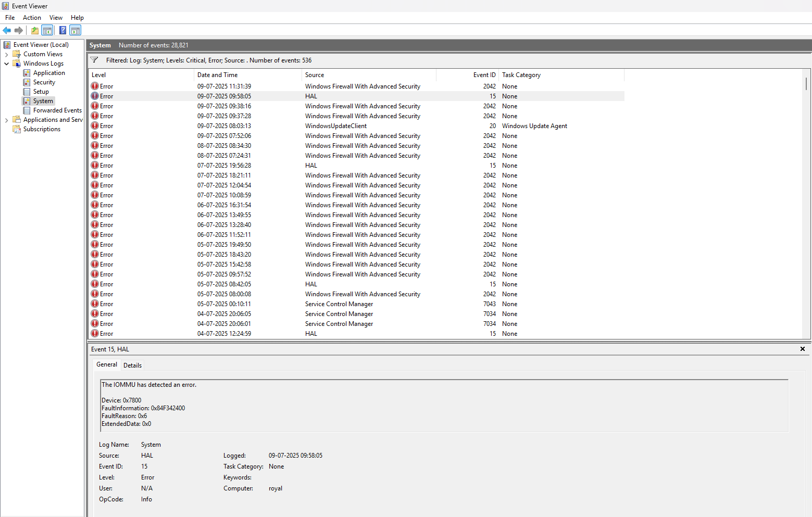The width and height of the screenshot is (812, 517).
Task: Sort events by Date and Time column
Action: 217,75
